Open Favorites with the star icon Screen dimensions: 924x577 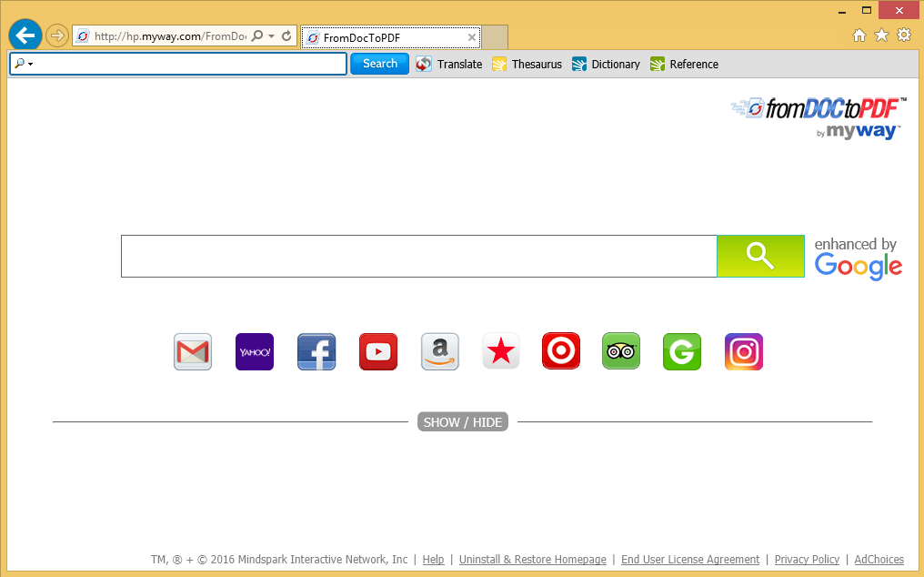pos(881,35)
